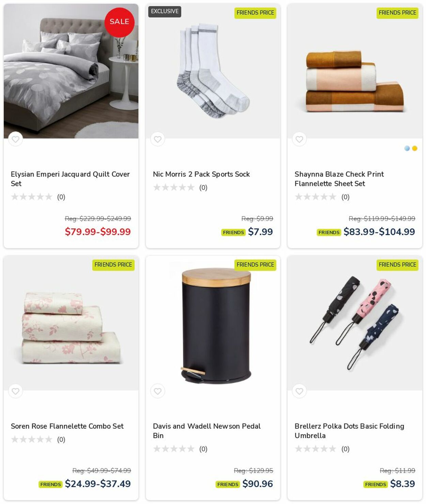Add Brellerz Folding Umbrella to wishlist
Screen dimensions: 426x504
coord(299,391)
